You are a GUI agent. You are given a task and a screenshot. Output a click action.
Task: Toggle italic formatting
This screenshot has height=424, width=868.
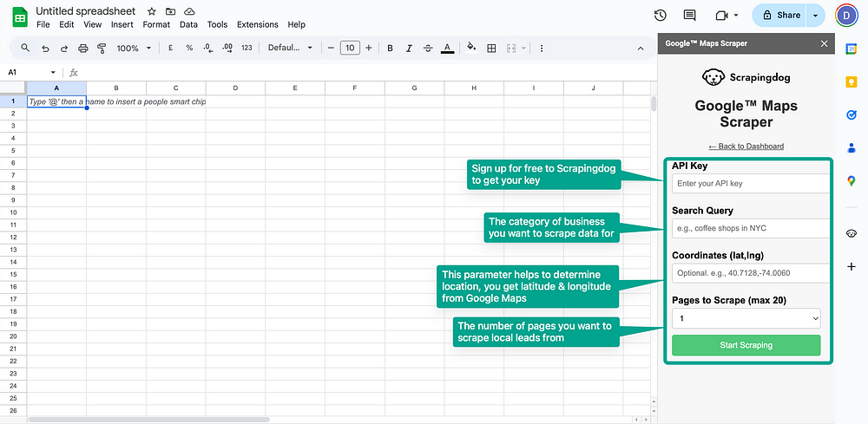click(409, 48)
